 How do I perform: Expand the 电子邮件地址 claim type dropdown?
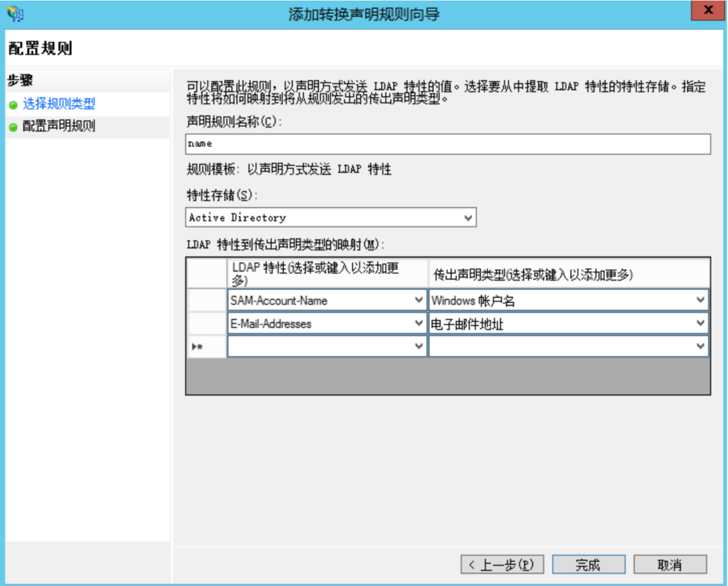click(x=700, y=323)
